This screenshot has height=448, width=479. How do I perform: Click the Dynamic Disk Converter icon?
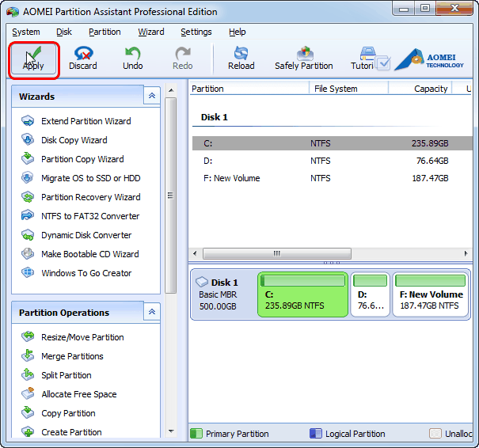point(28,235)
